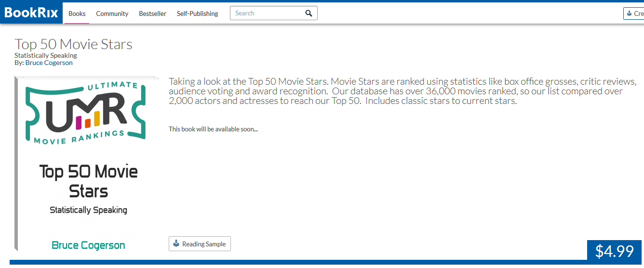Click the partially visible Create button

[634, 13]
